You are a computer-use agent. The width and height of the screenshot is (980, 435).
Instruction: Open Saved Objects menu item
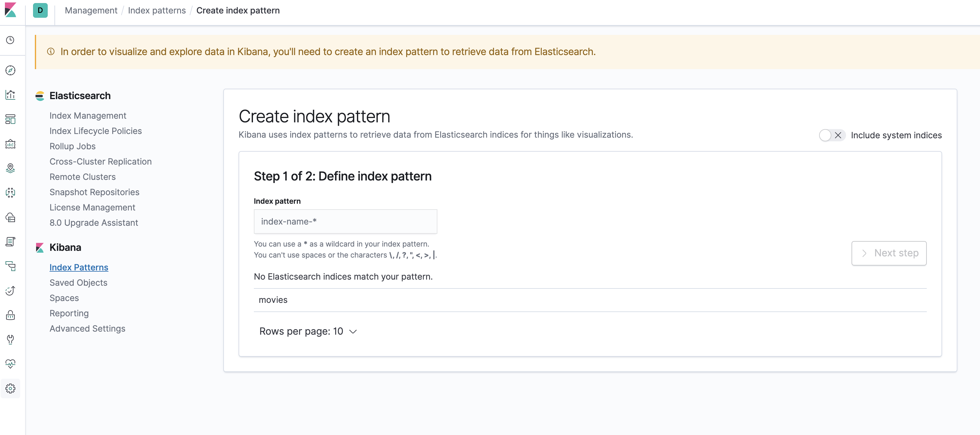pos(78,283)
